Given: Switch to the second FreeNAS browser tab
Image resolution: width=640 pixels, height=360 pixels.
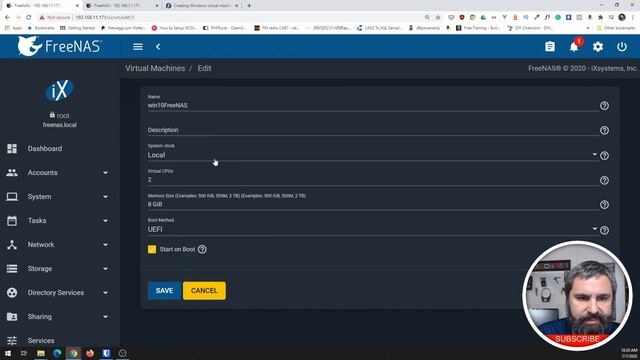Looking at the screenshot, I should pos(121,6).
